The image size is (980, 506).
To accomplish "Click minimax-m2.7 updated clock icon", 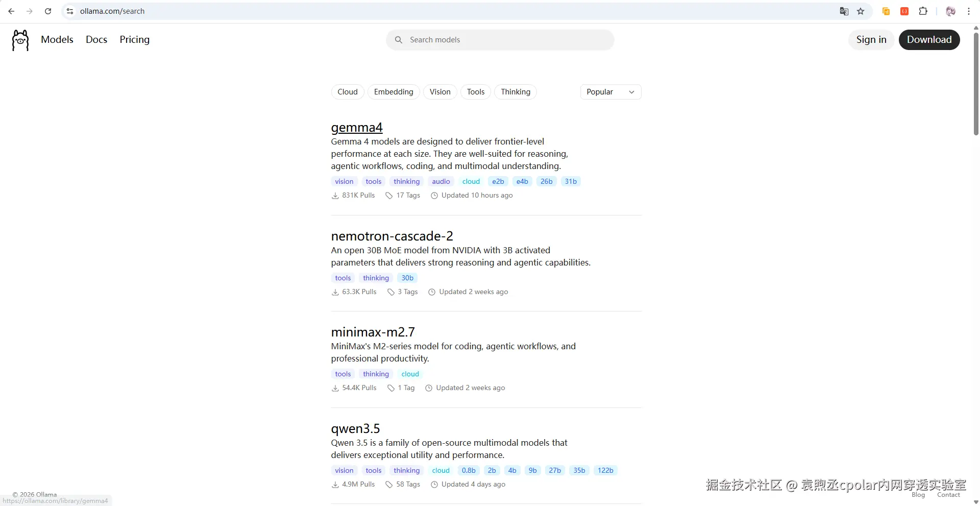I will click(x=429, y=388).
